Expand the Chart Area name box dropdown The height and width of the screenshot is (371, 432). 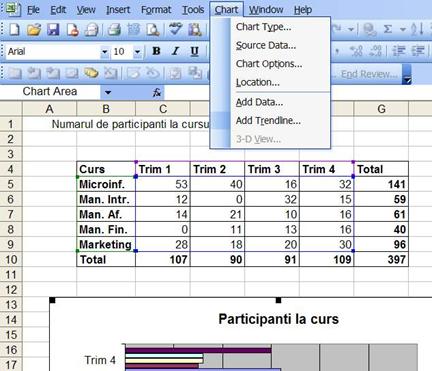pyautogui.click(x=108, y=92)
